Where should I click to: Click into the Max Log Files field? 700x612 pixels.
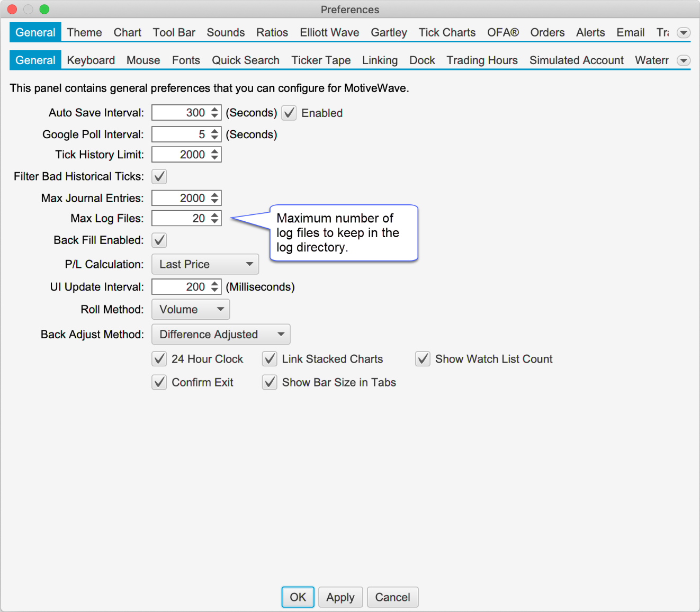click(x=180, y=218)
